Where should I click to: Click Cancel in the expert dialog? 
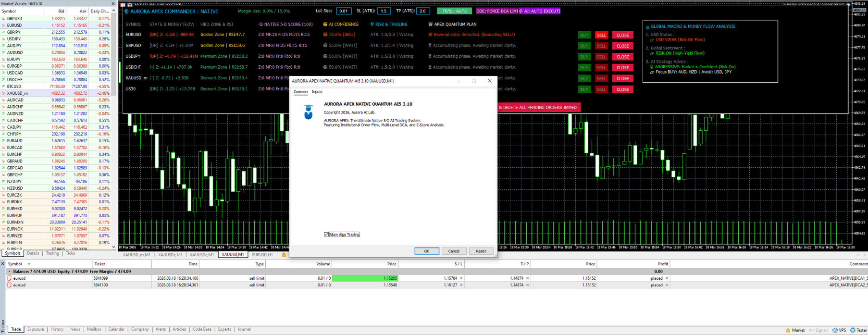454,251
